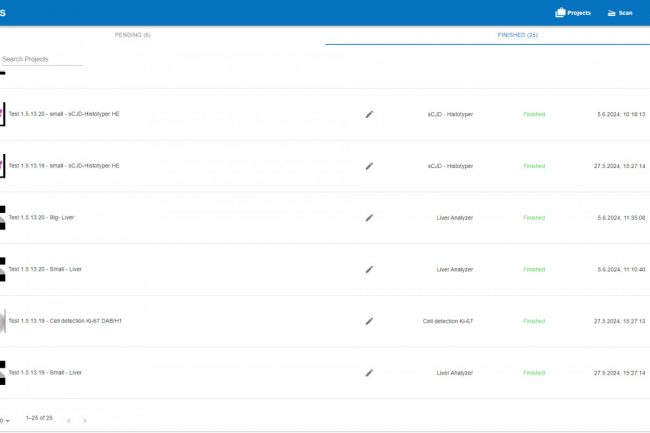Go to next page of projects
This screenshot has height=433, width=650.
coord(85,421)
